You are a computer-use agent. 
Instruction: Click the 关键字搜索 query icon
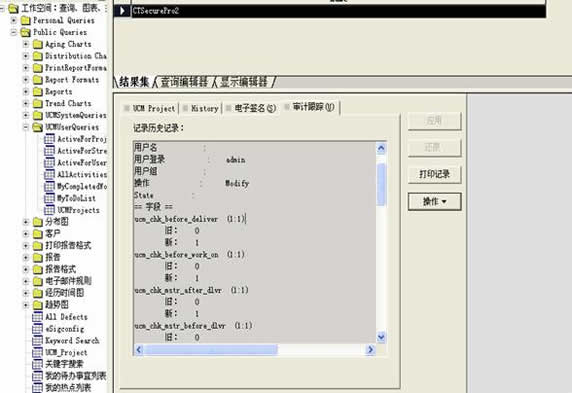click(x=38, y=364)
